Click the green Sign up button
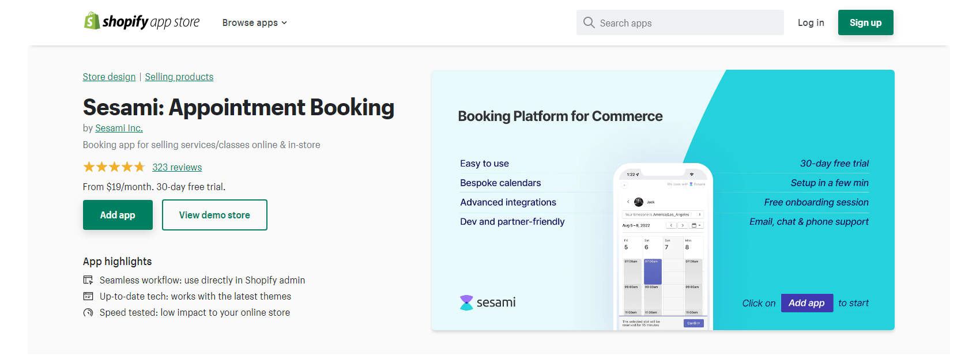 865,22
